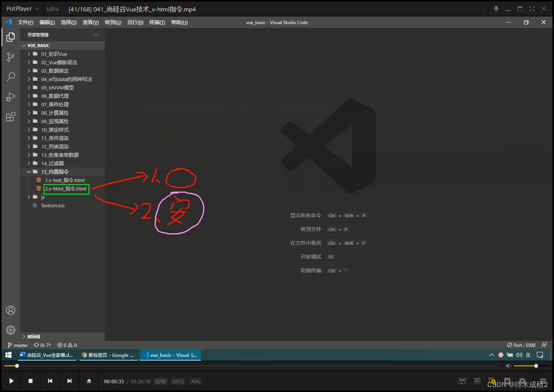Open the 查看(V) menu
Image resolution: width=554 pixels, height=392 pixels.
tap(91, 23)
